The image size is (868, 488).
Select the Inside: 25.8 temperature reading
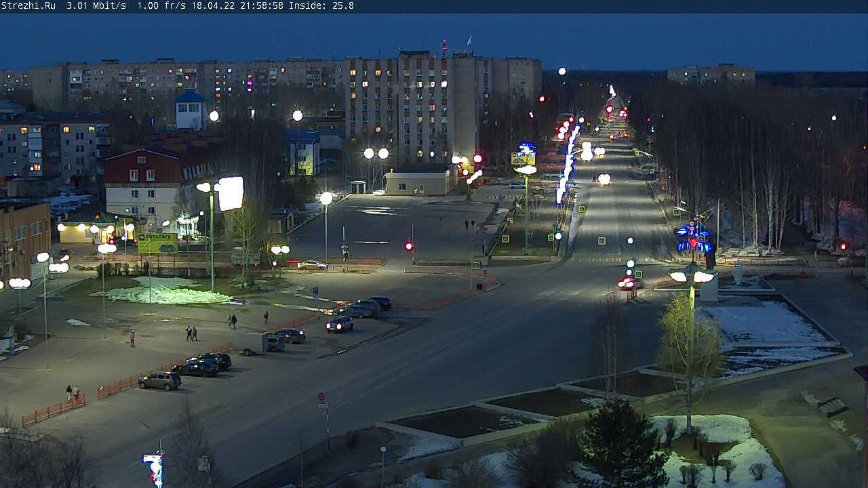(321, 5)
